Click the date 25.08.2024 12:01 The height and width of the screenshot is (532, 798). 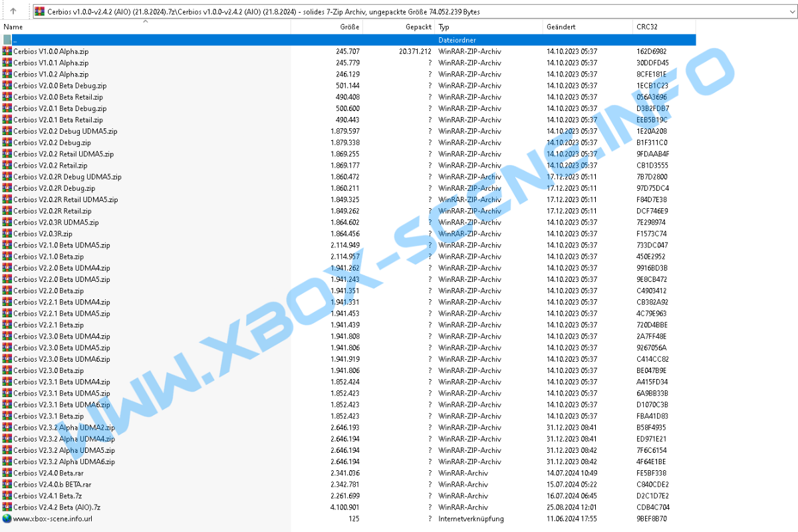point(572,507)
